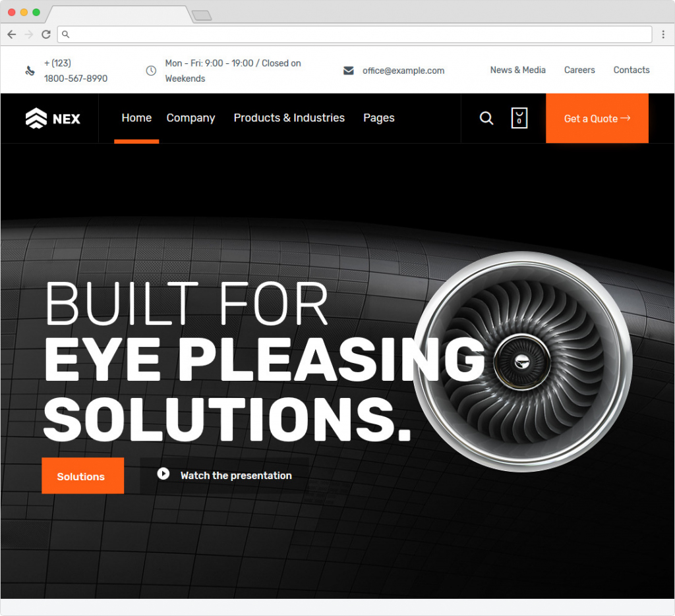Click the envelope icon beside email address
This screenshot has width=675, height=616.
349,70
